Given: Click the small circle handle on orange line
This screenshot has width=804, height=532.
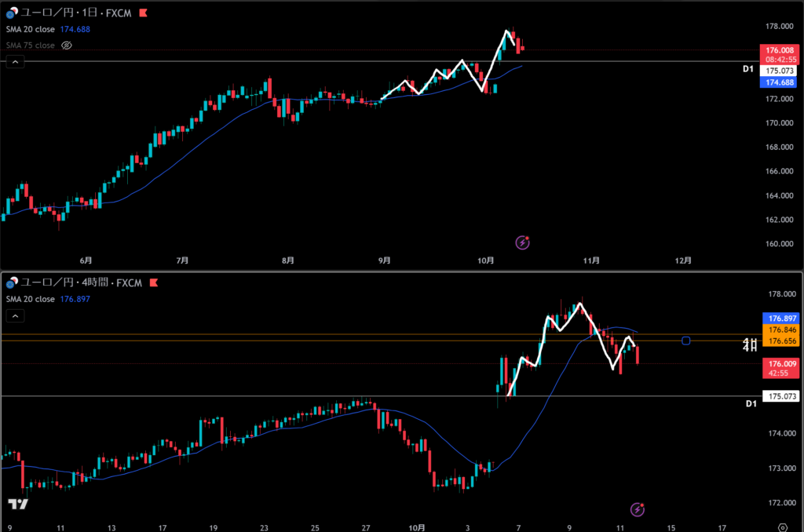Looking at the screenshot, I should [686, 341].
